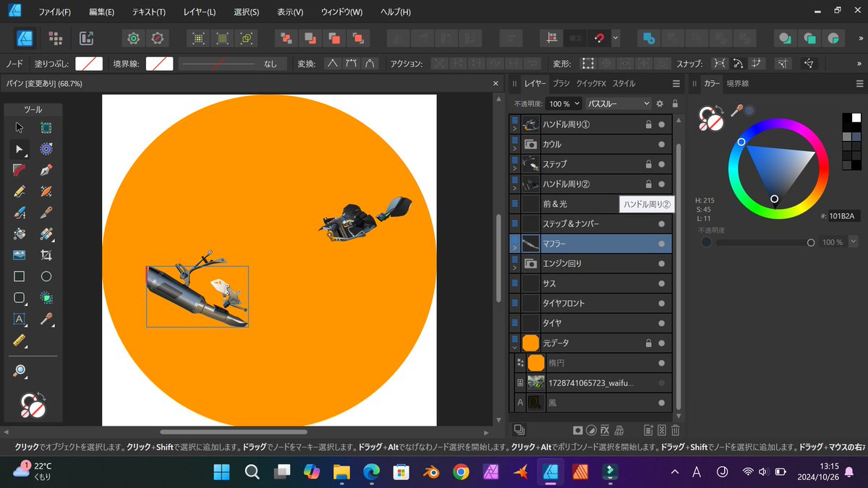Select the Artboard tool
The height and width of the screenshot is (488, 868).
point(46,128)
